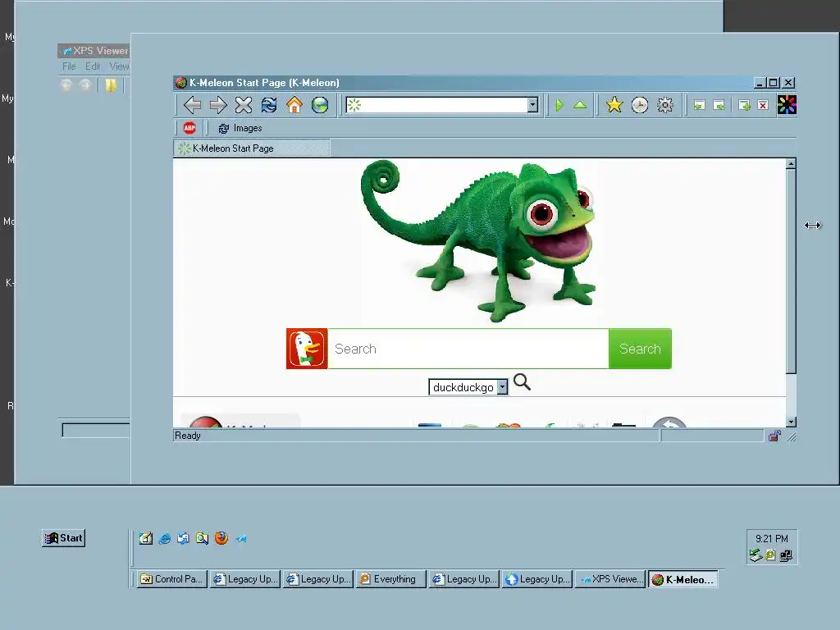
Task: Click the vertical scrollbar thumb
Action: [792, 271]
